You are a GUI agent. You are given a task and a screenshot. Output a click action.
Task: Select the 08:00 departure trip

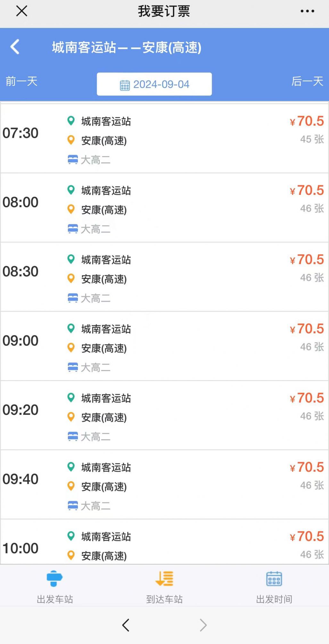164,208
